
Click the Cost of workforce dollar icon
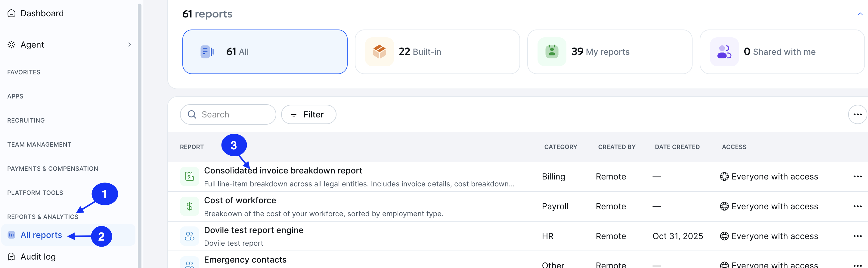[190, 206]
